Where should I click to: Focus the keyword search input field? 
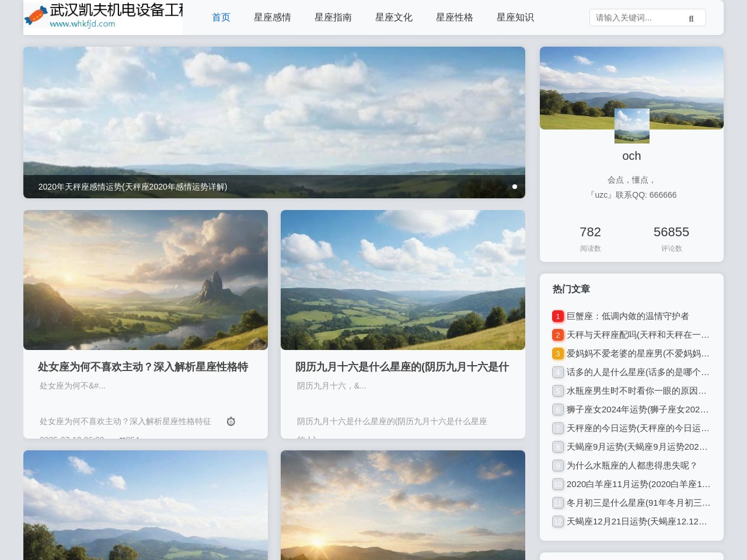click(x=636, y=18)
